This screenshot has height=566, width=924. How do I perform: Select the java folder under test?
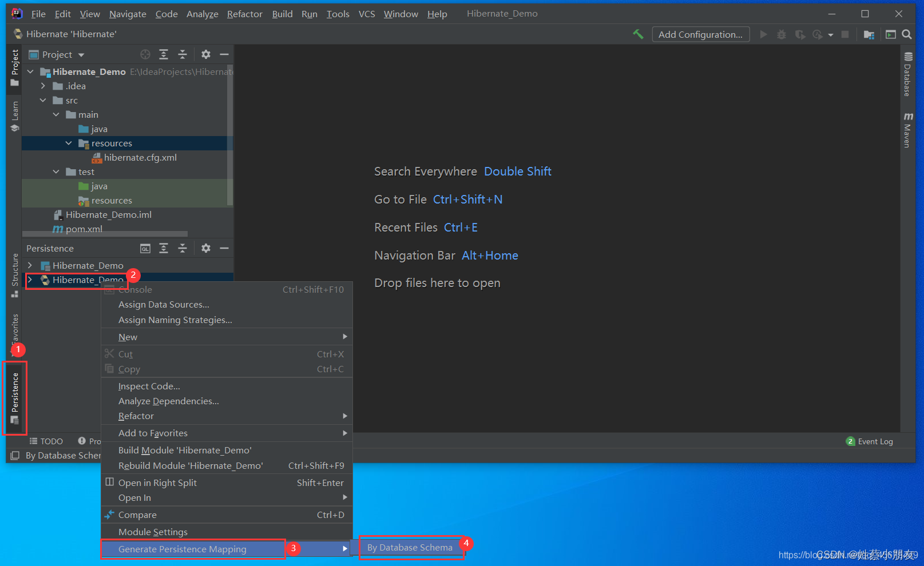click(x=93, y=186)
